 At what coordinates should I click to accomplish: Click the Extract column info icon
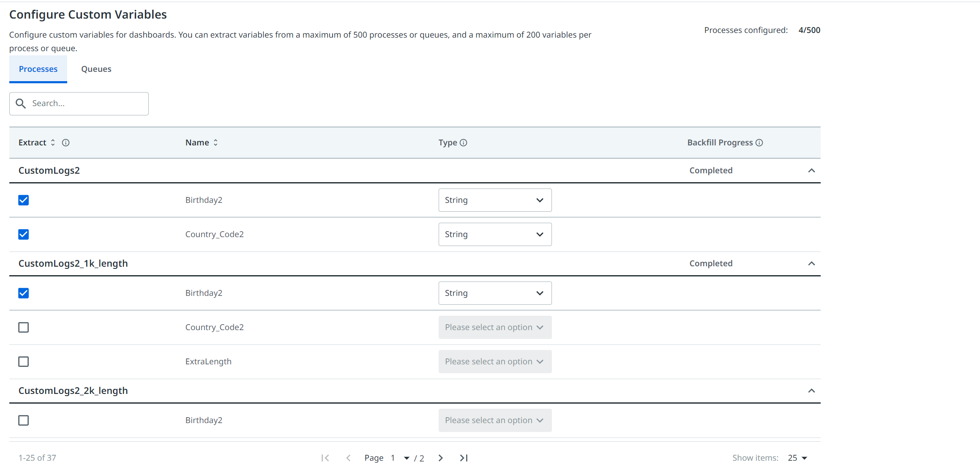click(x=66, y=142)
